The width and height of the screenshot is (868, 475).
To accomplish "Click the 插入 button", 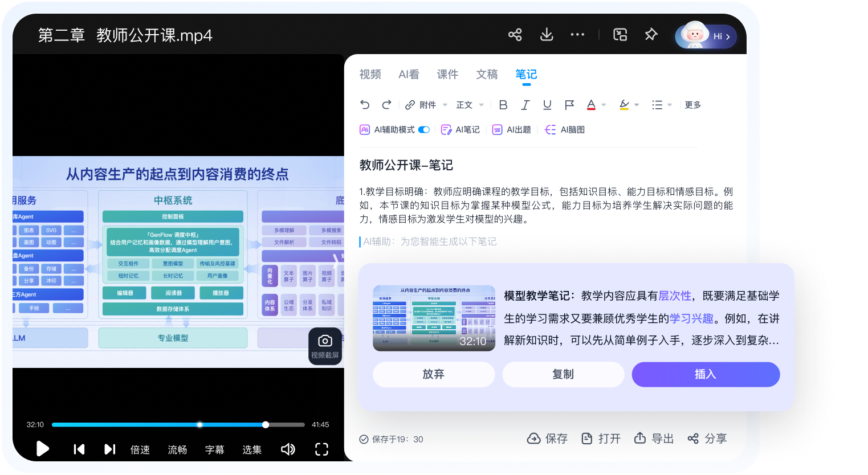I will tap(706, 374).
